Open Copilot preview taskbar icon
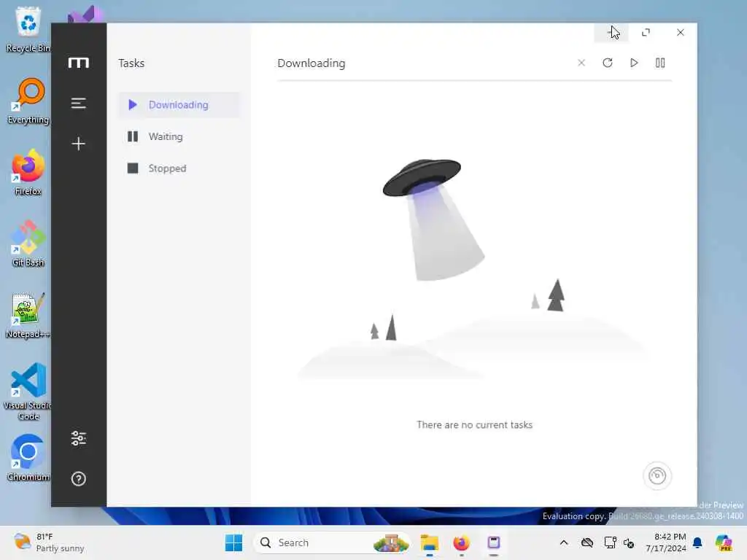Image resolution: width=747 pixels, height=560 pixels. pos(724,542)
